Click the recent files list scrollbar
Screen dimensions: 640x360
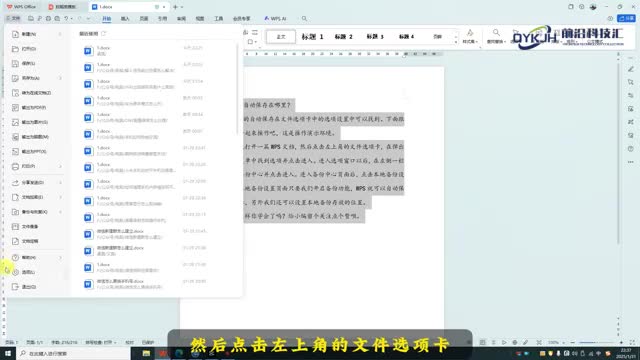[x=237, y=88]
